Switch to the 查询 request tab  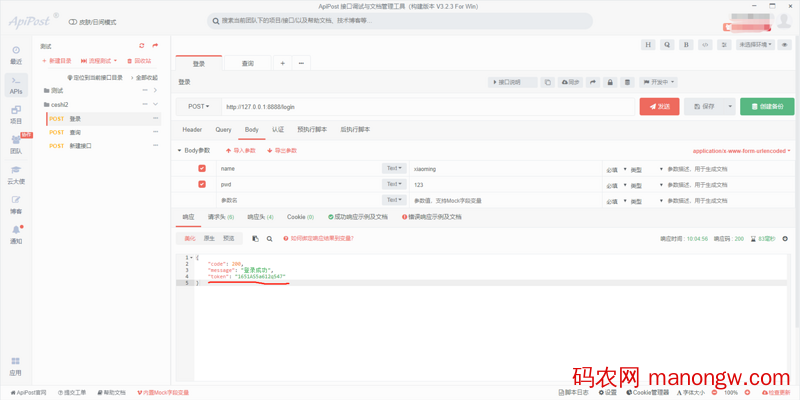[248, 63]
